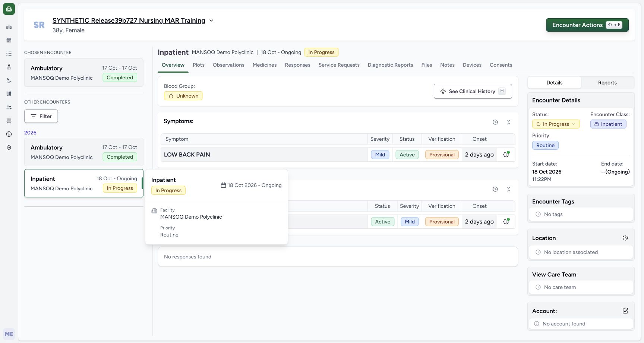Open the calendar icon in sidebar
The image size is (644, 343).
pyautogui.click(x=9, y=40)
